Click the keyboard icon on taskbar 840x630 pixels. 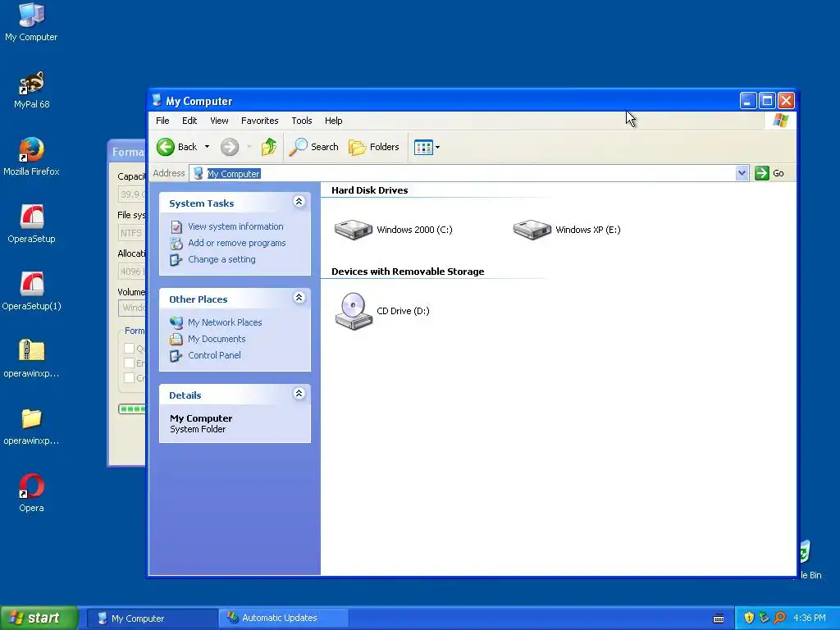[719, 619]
